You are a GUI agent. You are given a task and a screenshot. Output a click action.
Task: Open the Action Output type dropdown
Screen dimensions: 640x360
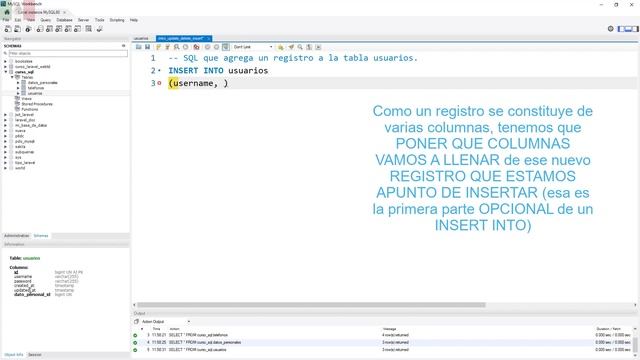166,322
